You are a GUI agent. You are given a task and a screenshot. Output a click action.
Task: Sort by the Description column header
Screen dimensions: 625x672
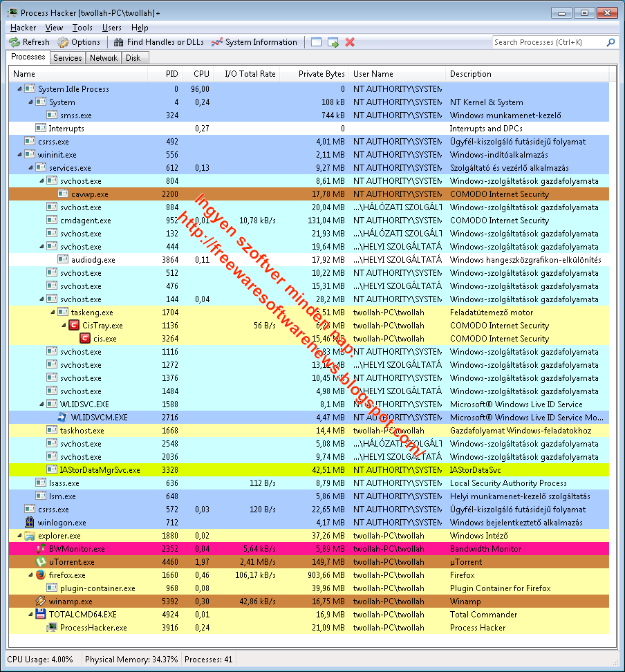click(528, 74)
